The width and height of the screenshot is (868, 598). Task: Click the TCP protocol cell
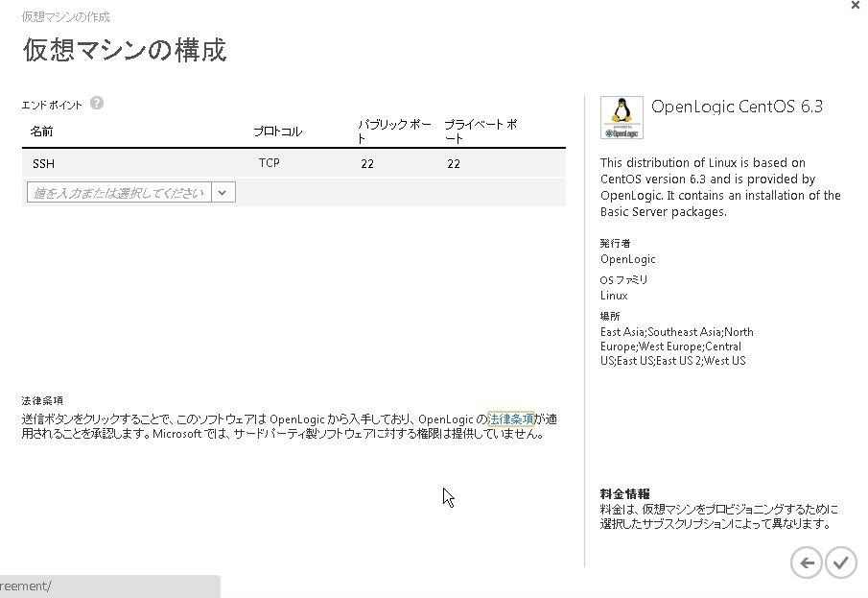pos(270,163)
